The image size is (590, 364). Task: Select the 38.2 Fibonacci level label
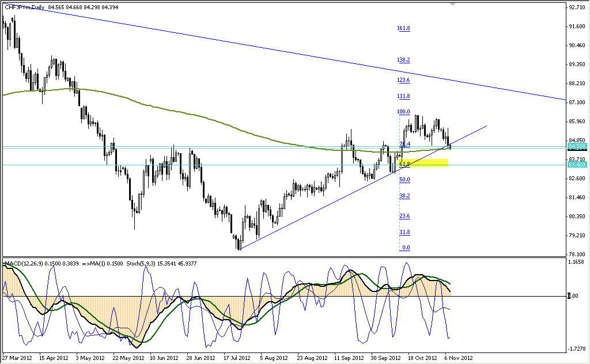405,196
